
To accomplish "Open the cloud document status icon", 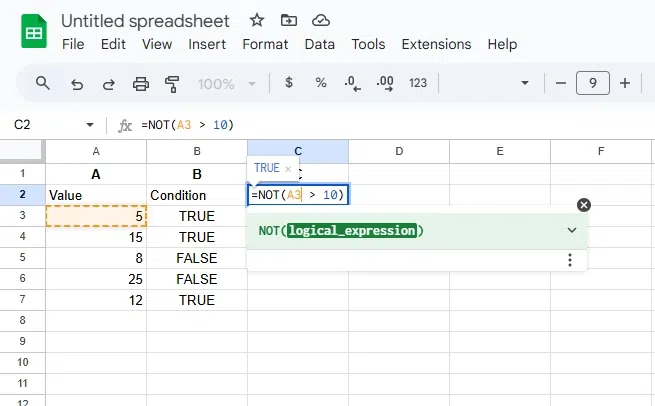I will pyautogui.click(x=320, y=20).
